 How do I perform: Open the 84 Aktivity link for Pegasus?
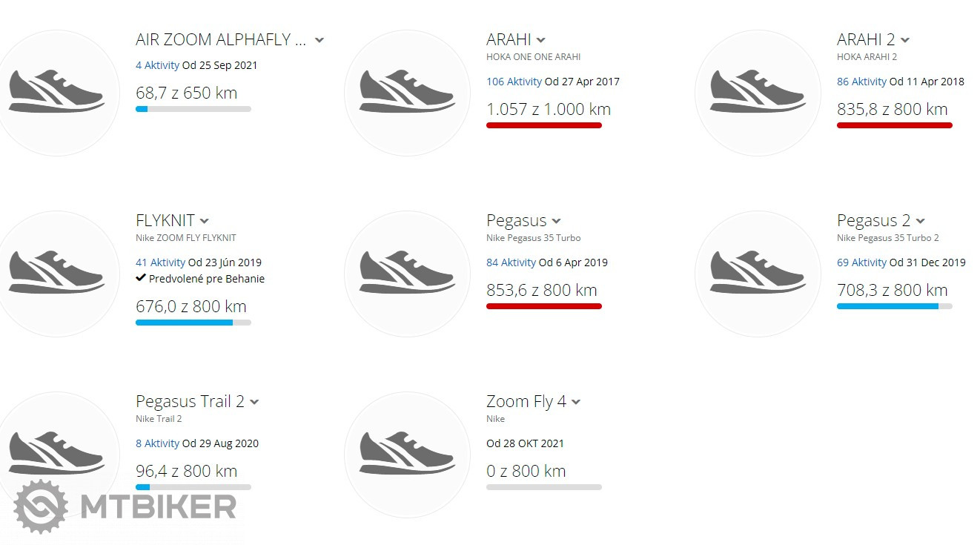point(511,262)
